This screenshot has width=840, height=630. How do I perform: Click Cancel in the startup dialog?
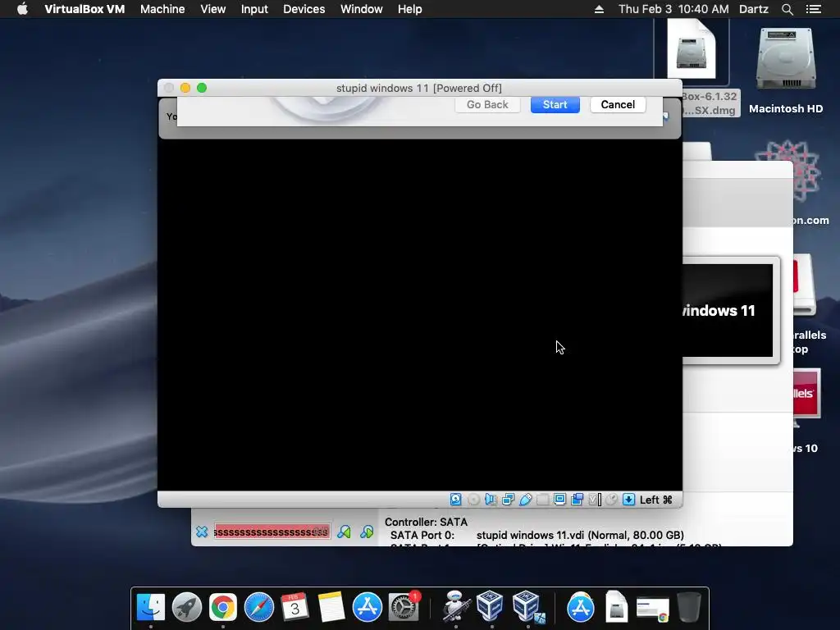[618, 104]
